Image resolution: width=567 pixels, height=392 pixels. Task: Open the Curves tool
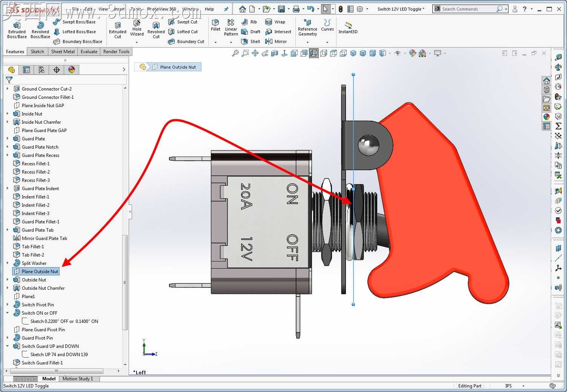click(327, 26)
